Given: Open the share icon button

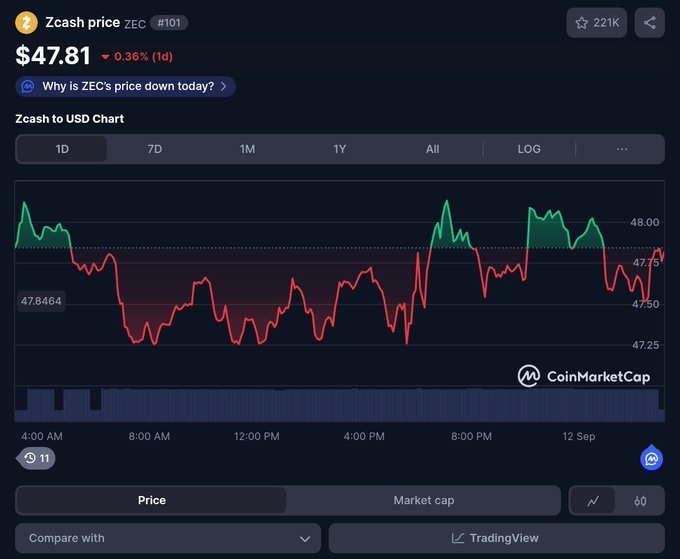Looking at the screenshot, I should click(649, 23).
